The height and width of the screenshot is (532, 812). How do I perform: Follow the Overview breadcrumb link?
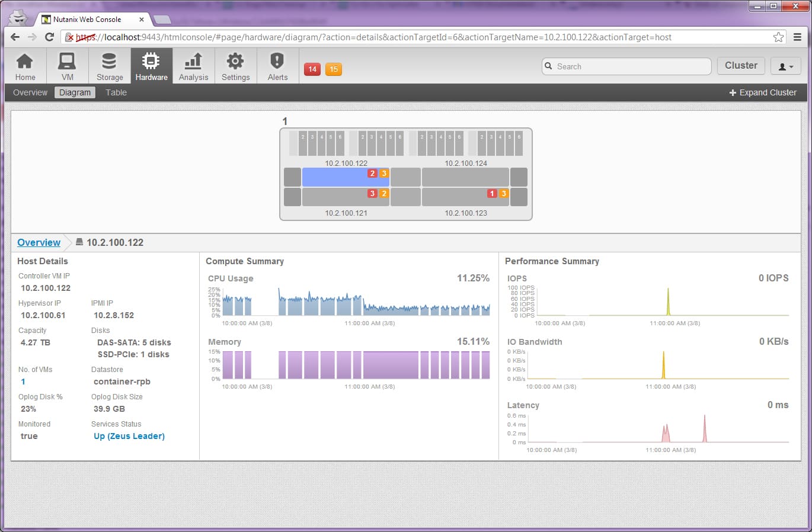tap(39, 242)
